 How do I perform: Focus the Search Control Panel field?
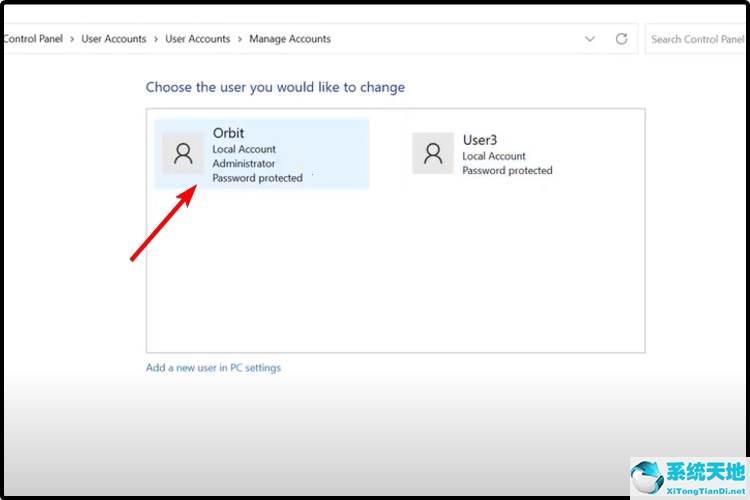(696, 39)
